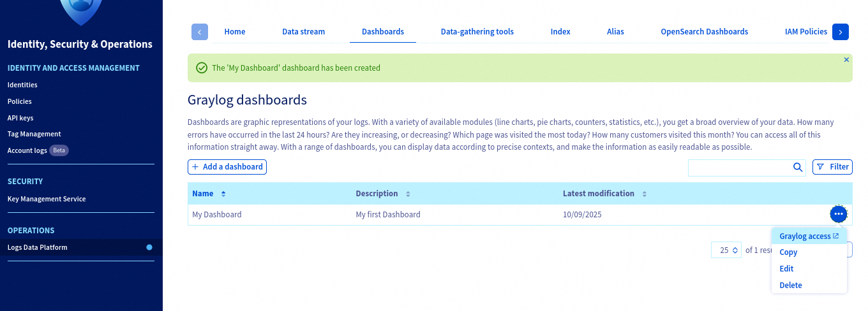Switch to OpenSearch Dashboards tab
The image size is (868, 311).
705,31
